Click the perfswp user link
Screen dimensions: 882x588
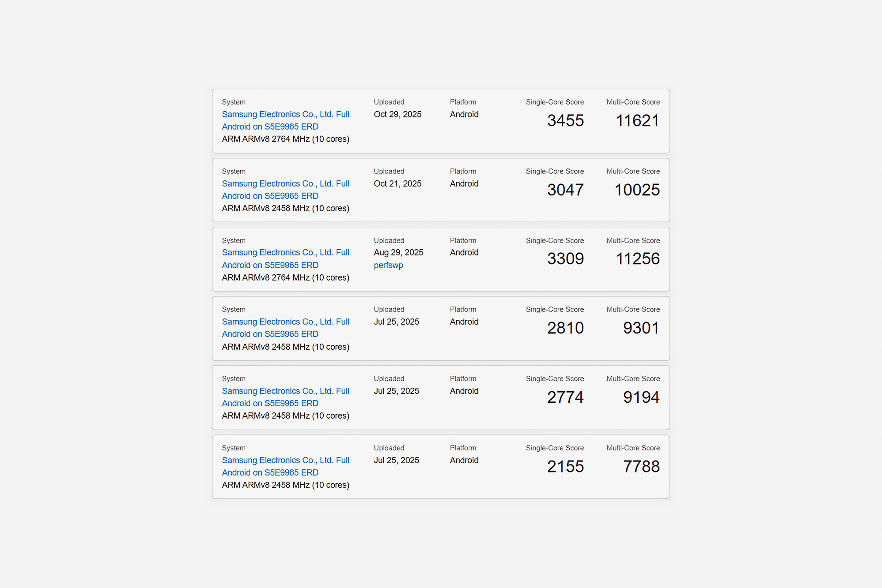388,265
